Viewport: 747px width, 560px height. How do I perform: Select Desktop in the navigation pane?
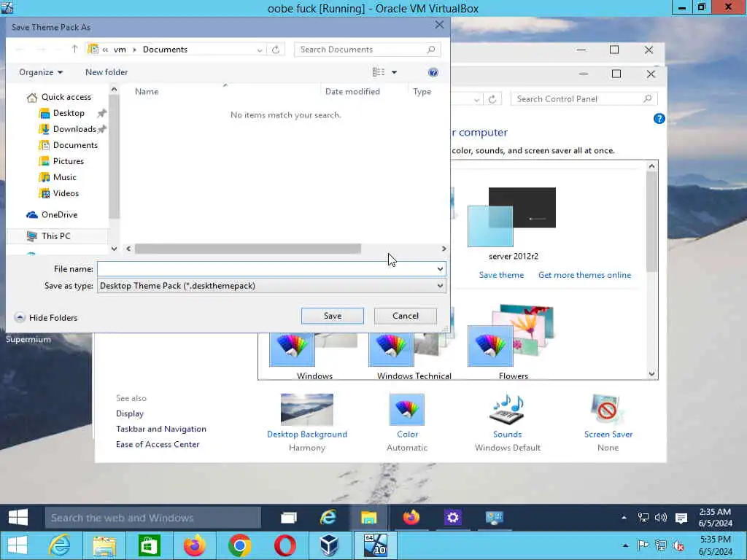[x=69, y=113]
